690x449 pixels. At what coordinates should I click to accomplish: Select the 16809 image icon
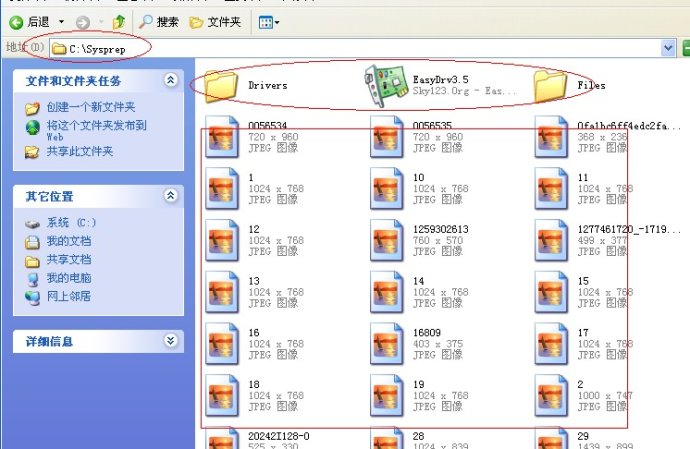[x=387, y=344]
